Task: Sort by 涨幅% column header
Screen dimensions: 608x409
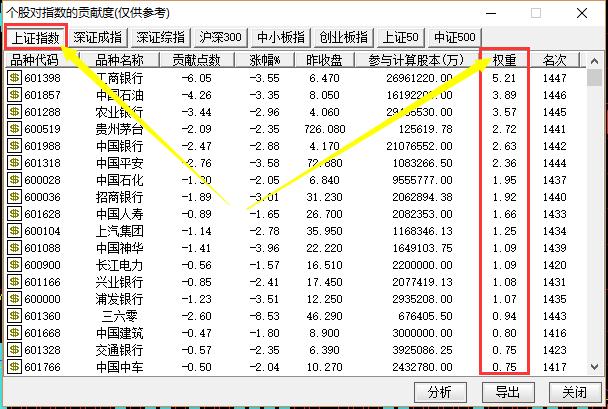Action: pos(264,60)
